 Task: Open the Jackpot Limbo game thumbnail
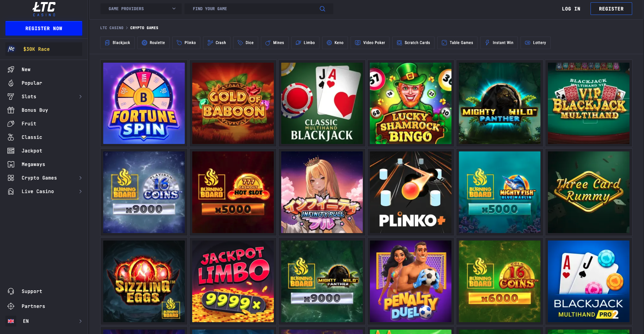tap(233, 281)
